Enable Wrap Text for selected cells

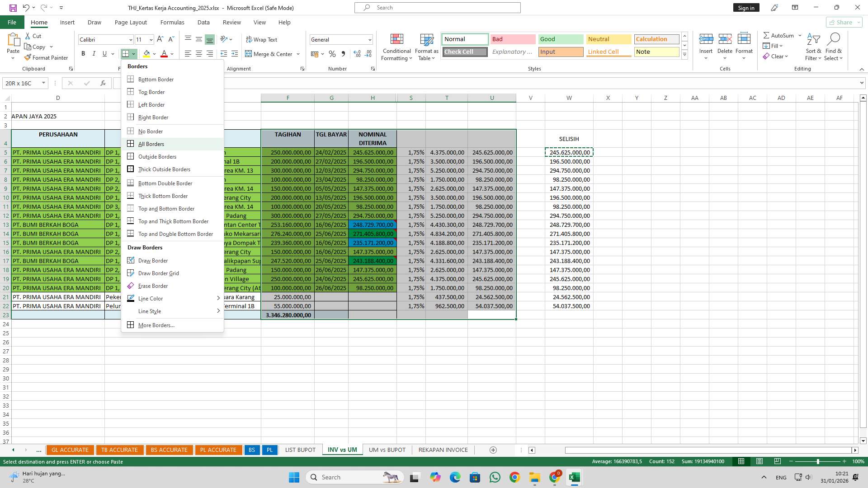tap(262, 39)
